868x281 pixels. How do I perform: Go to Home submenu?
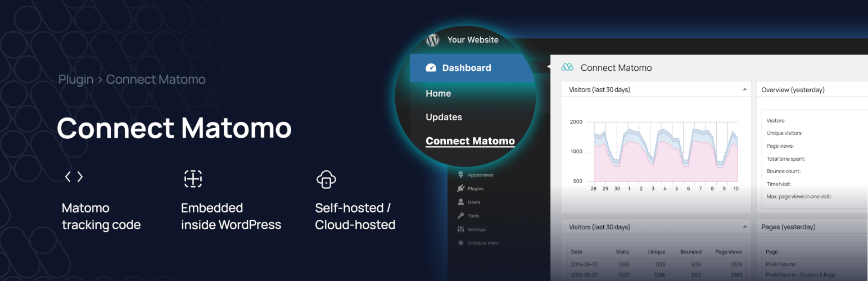pyautogui.click(x=438, y=93)
